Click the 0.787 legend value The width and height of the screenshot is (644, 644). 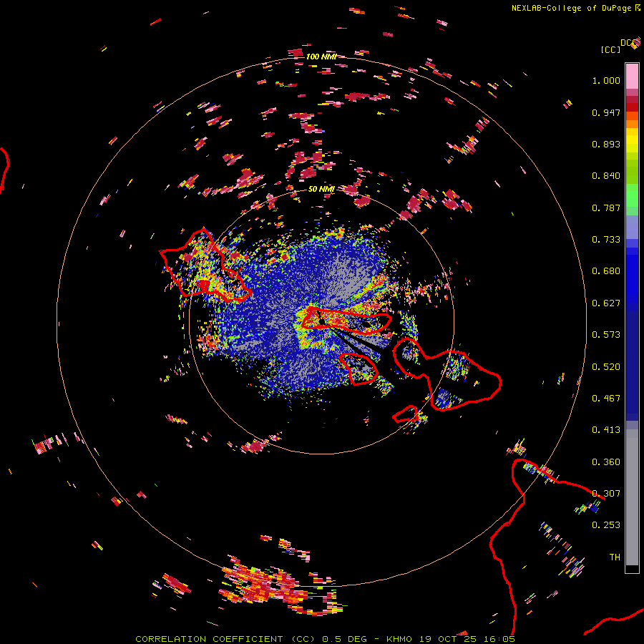[606, 208]
